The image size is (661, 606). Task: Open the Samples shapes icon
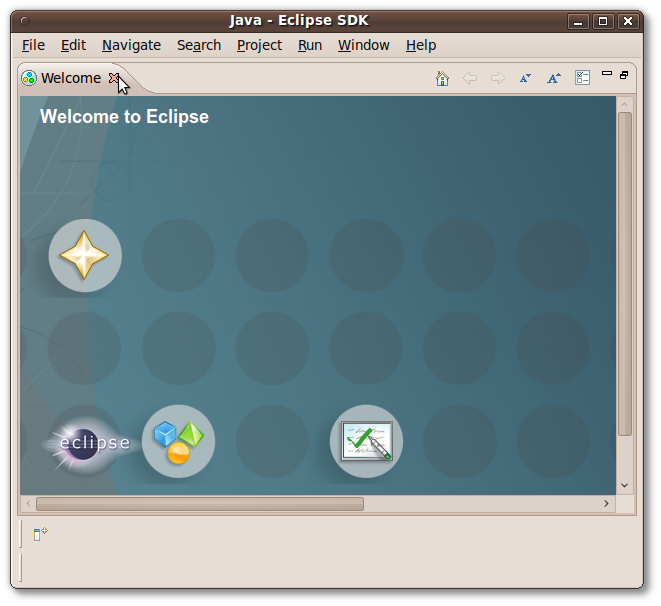pos(178,441)
